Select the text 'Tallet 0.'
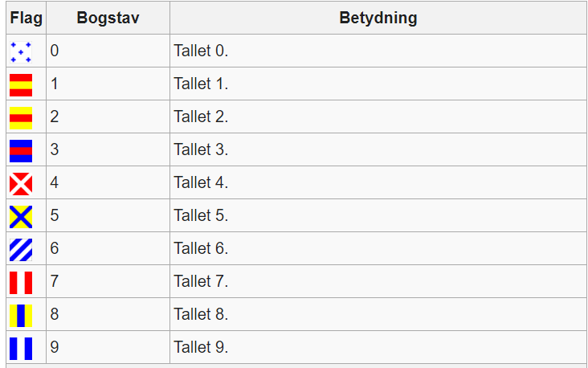The width and height of the screenshot is (588, 368). (x=201, y=51)
